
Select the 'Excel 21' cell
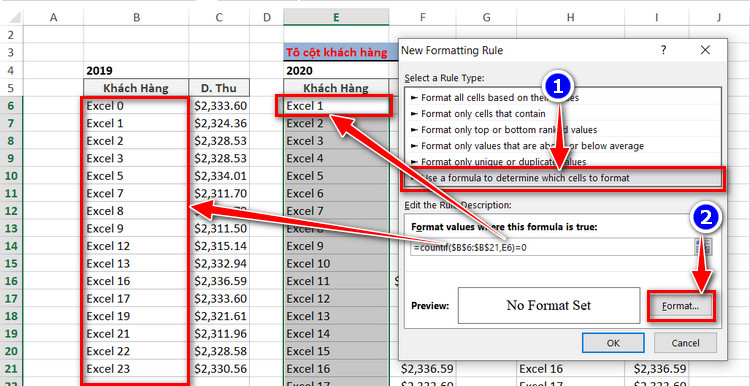pyautogui.click(x=136, y=334)
